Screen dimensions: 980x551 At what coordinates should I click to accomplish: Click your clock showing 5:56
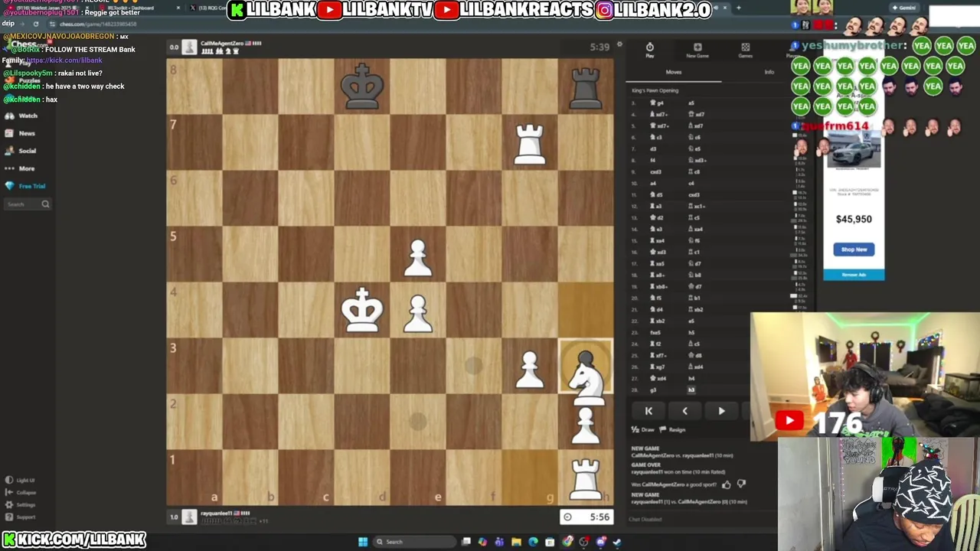pyautogui.click(x=586, y=517)
